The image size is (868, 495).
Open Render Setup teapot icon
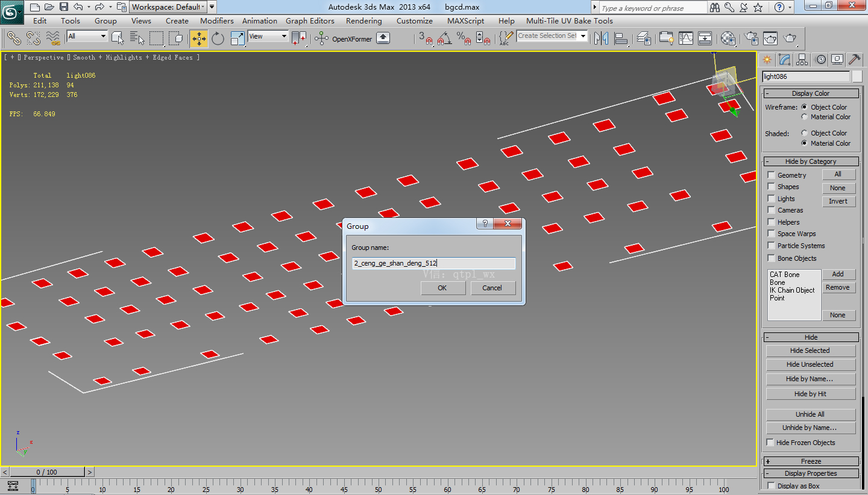tap(751, 39)
